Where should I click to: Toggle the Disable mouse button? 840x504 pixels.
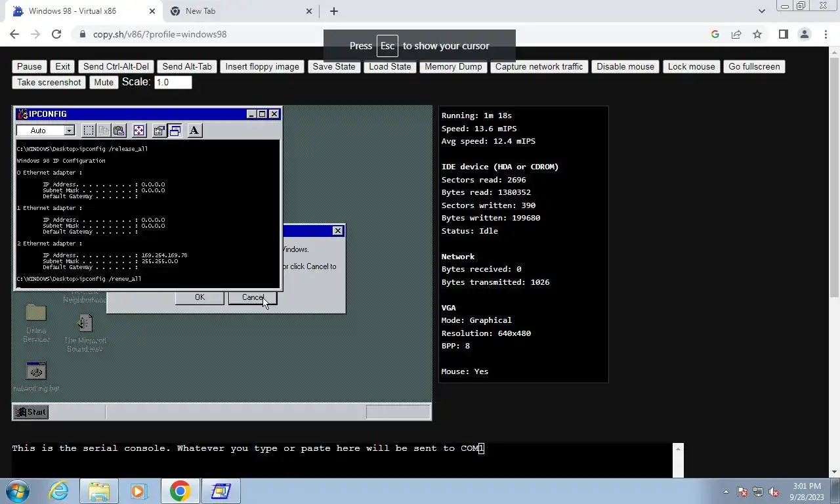[625, 66]
